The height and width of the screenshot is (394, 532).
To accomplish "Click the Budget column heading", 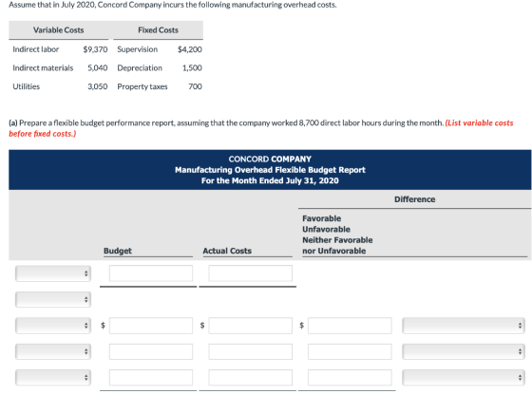I will 118,251.
